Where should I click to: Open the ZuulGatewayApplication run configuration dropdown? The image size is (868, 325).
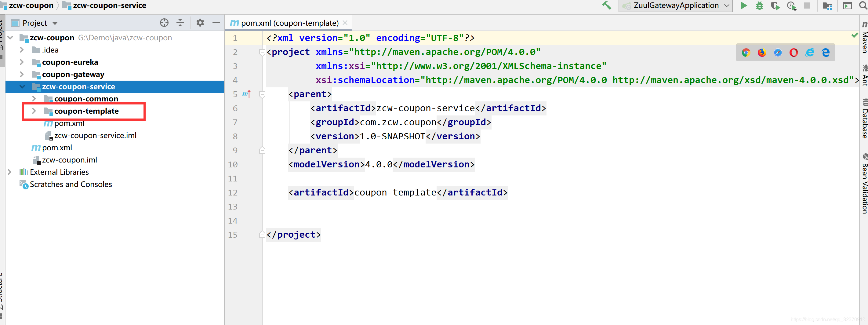pos(675,5)
